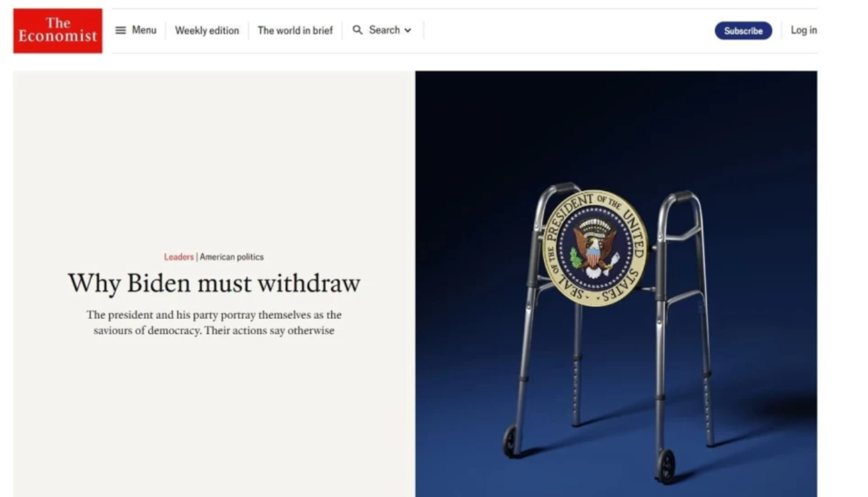Click the article subheading about saviours of democracy
This screenshot has height=497, width=868.
coord(214,323)
